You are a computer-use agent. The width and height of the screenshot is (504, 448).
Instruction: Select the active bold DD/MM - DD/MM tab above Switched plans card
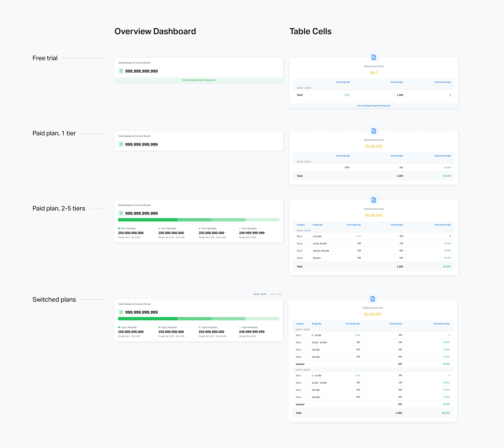tap(260, 294)
